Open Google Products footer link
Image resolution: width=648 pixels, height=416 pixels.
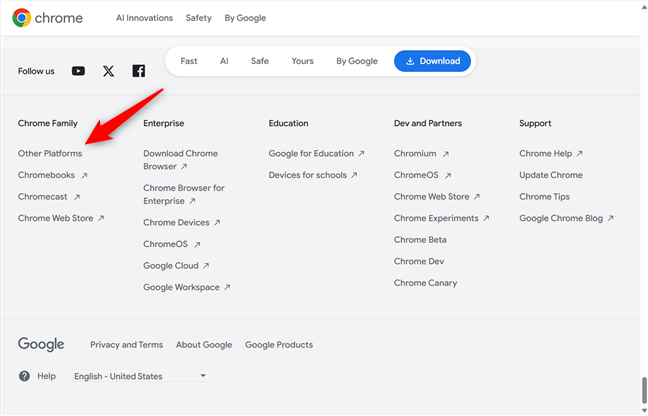279,345
